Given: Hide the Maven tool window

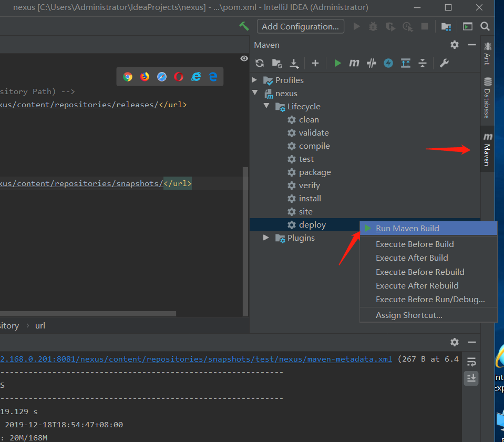Looking at the screenshot, I should tap(471, 45).
